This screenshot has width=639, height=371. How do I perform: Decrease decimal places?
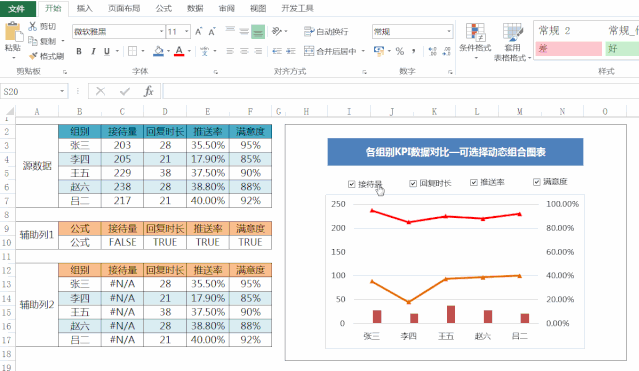tap(447, 51)
